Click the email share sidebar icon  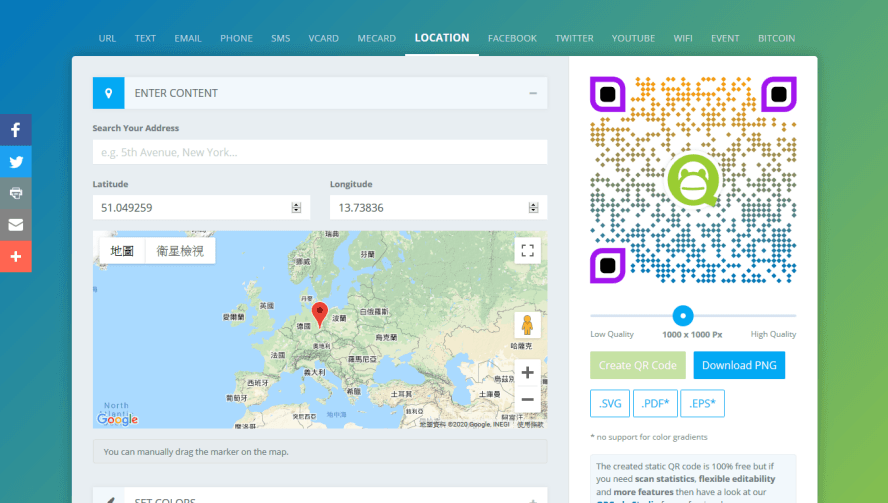tap(16, 225)
